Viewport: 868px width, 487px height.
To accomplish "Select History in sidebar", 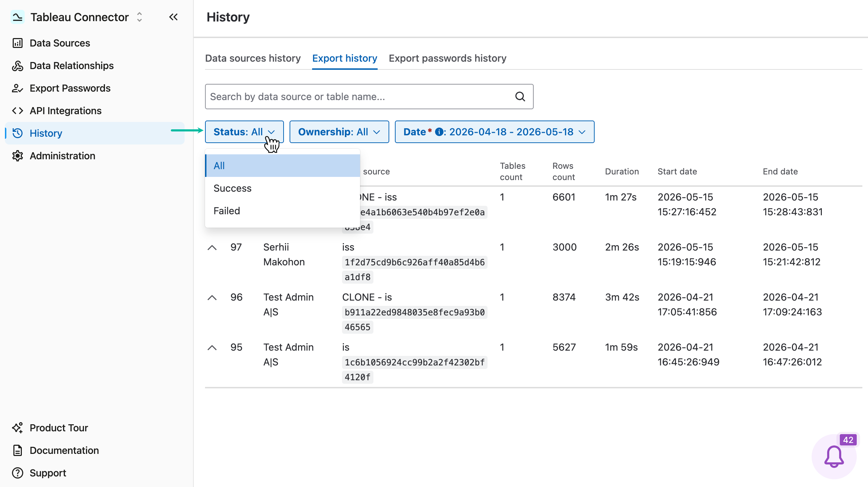I will point(95,133).
